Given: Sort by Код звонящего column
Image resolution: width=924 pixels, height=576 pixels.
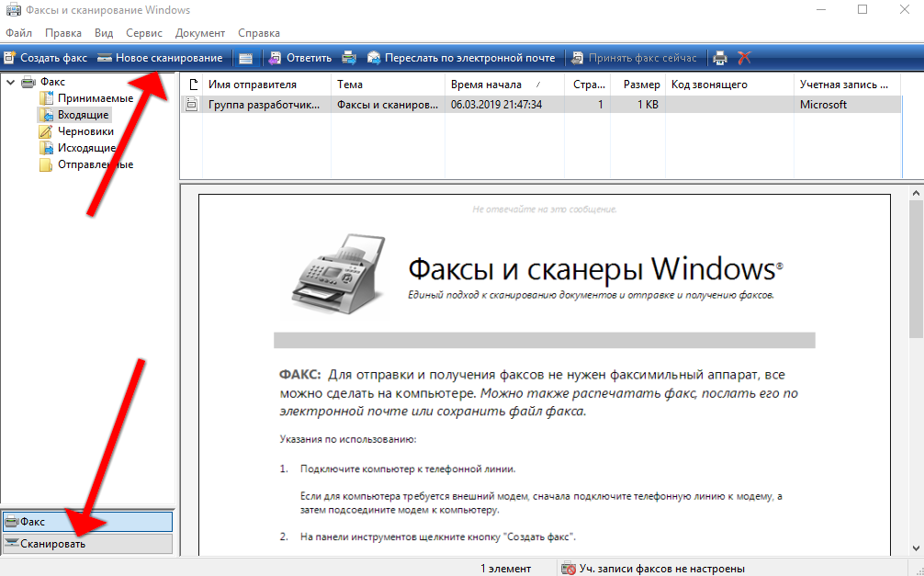Looking at the screenshot, I should 729,85.
